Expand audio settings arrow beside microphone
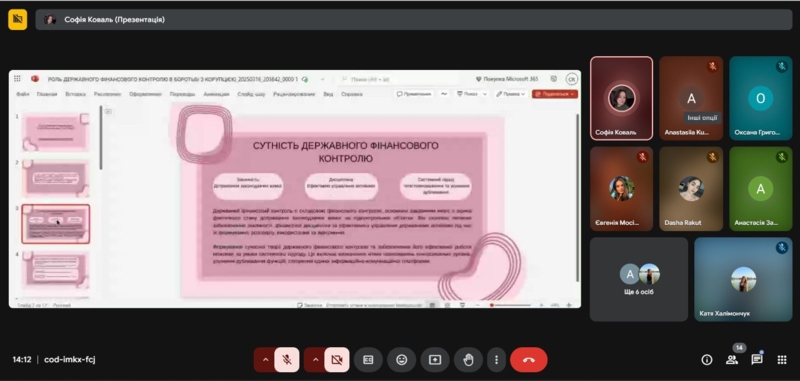The width and height of the screenshot is (800, 381). [265, 360]
